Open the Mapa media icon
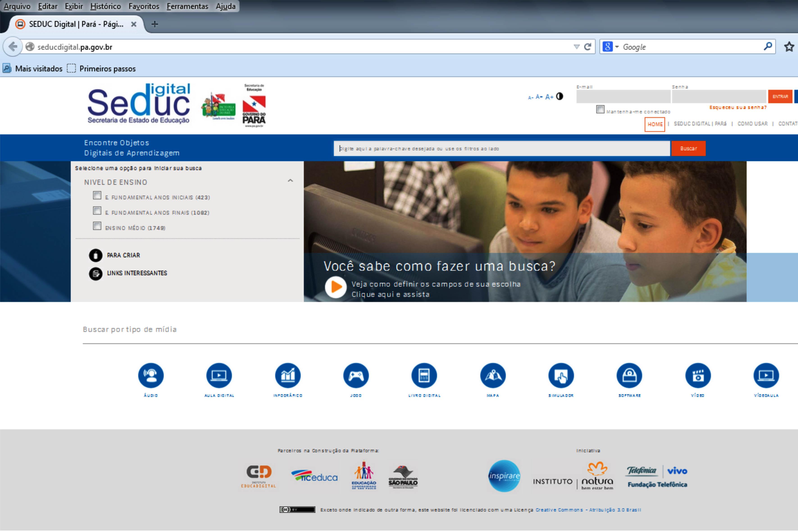This screenshot has height=532, width=798. (x=493, y=375)
